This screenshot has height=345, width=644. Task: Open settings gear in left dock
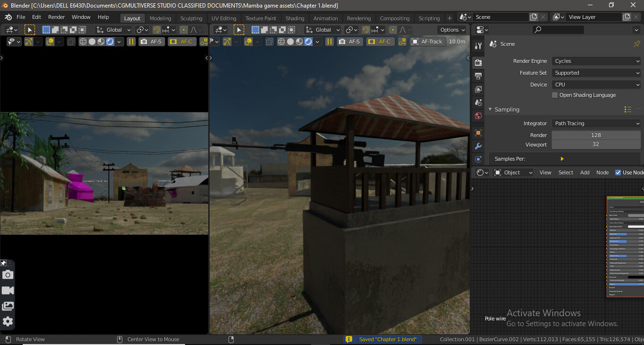[8, 321]
